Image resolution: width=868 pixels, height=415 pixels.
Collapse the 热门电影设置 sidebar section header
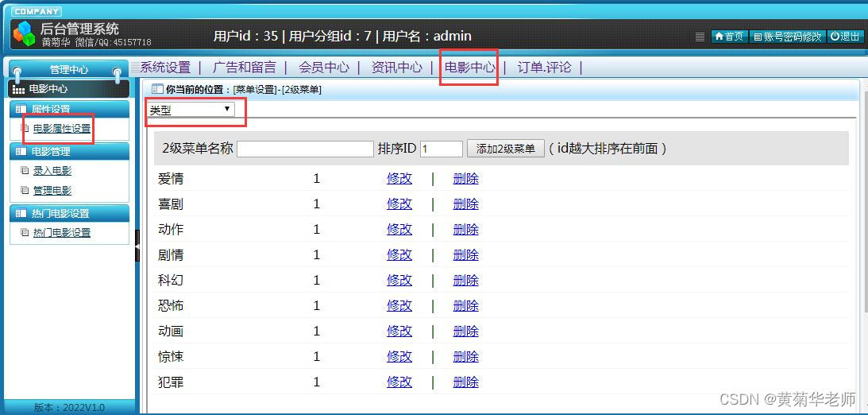[x=69, y=213]
